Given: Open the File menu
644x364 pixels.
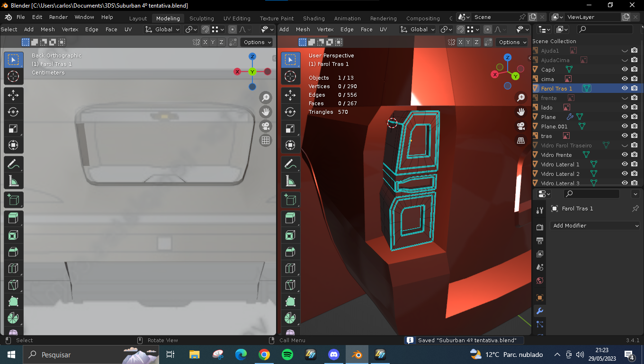Looking at the screenshot, I should (x=20, y=17).
